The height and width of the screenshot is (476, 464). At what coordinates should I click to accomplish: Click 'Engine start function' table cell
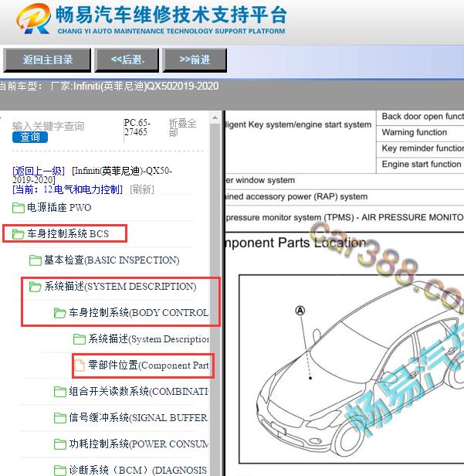tap(420, 165)
